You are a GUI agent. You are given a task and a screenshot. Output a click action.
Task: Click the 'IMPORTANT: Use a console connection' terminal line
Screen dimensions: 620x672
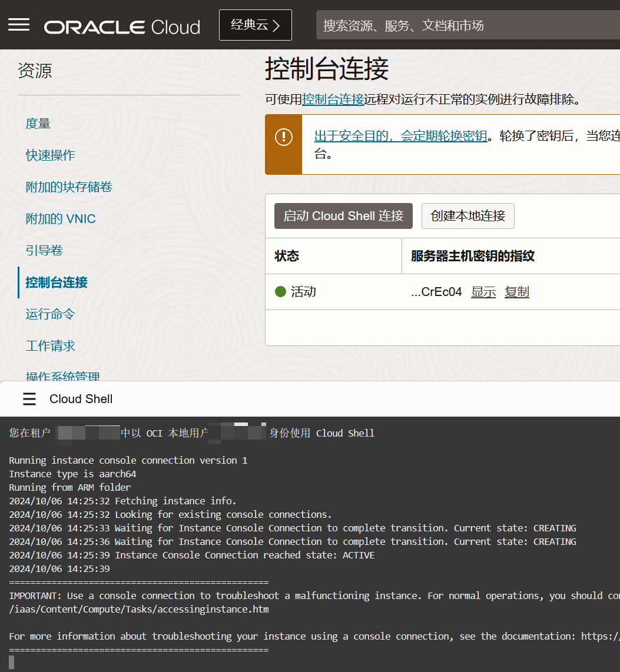[x=314, y=596]
